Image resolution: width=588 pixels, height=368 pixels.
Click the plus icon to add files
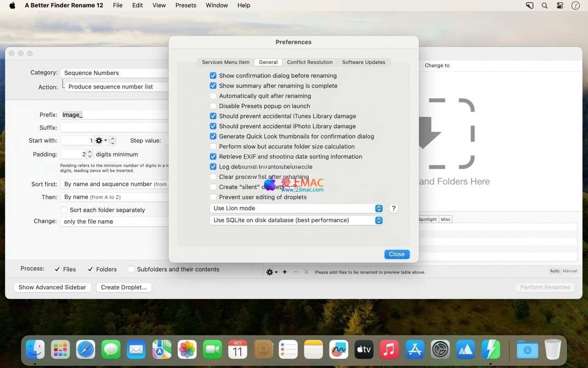285,272
